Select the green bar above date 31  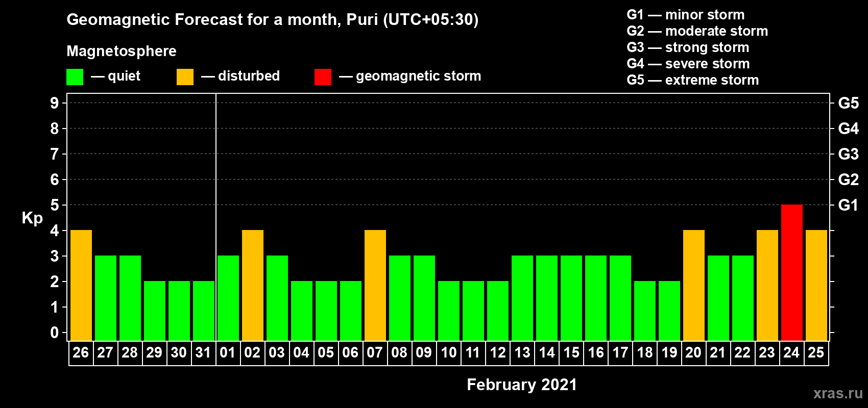click(x=204, y=311)
